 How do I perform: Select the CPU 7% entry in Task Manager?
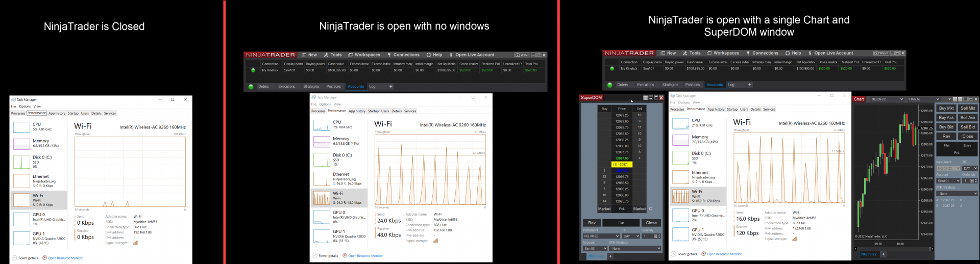339,125
